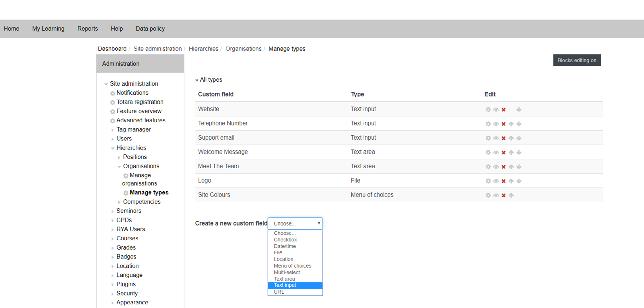Move Site Colours field up

point(511,195)
